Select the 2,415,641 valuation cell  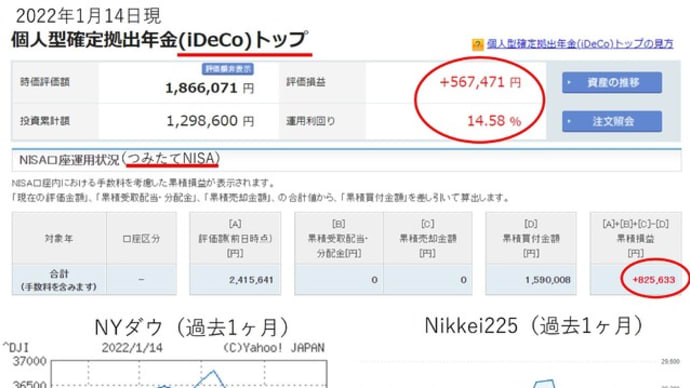[x=235, y=280]
